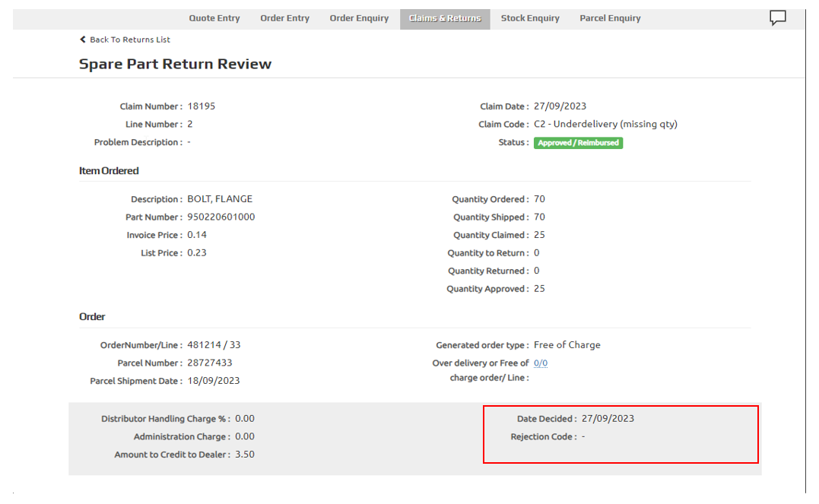Select parcel number 28727433

(210, 363)
